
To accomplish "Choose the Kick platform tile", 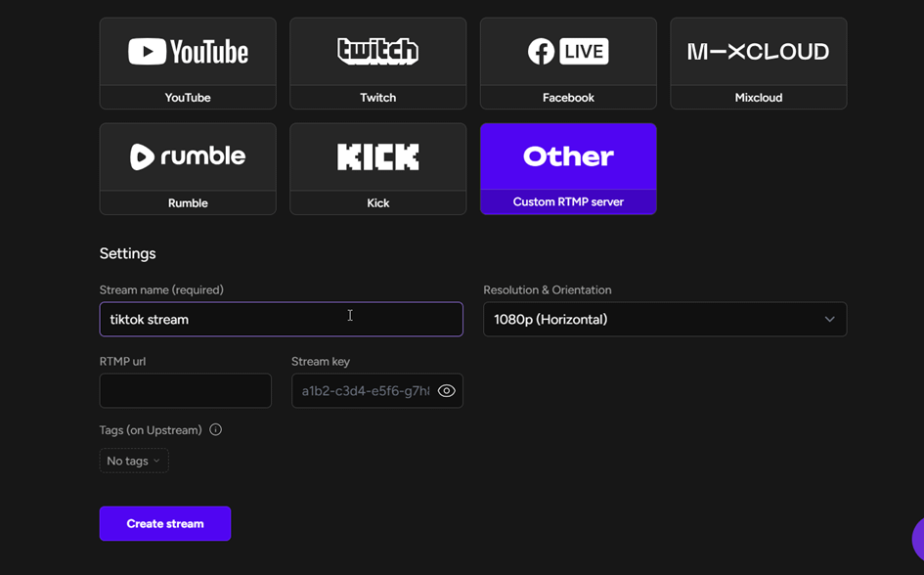I will point(377,156).
